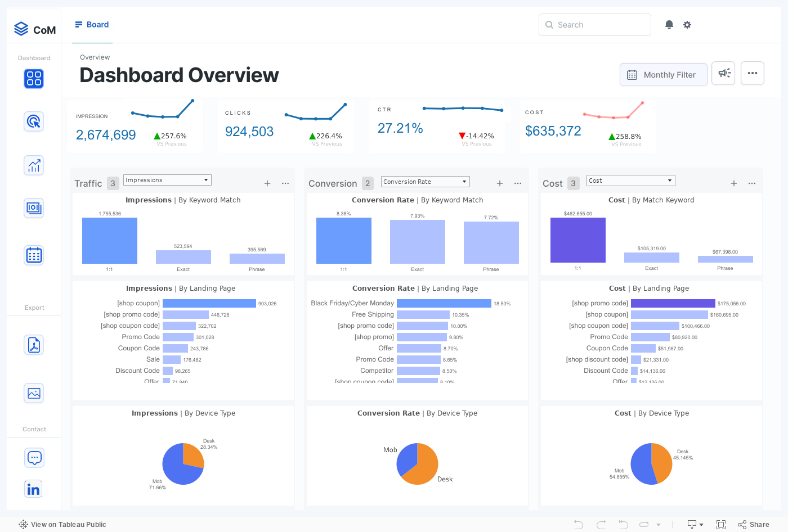Click the 1:1 Conversion Rate bar 8.38%

pos(344,241)
